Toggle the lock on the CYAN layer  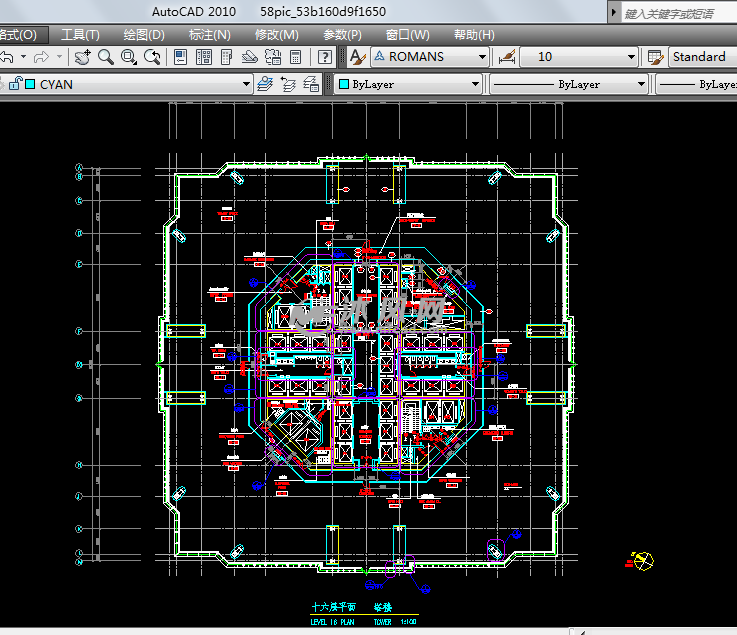pyautogui.click(x=15, y=85)
